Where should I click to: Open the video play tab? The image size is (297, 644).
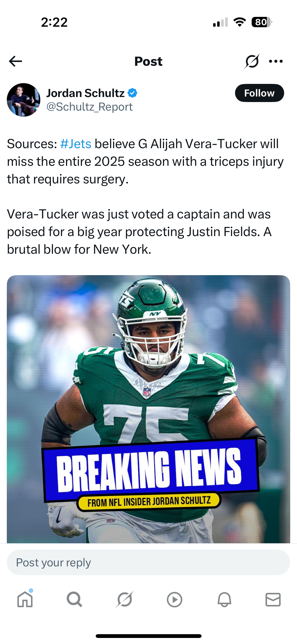click(x=174, y=600)
